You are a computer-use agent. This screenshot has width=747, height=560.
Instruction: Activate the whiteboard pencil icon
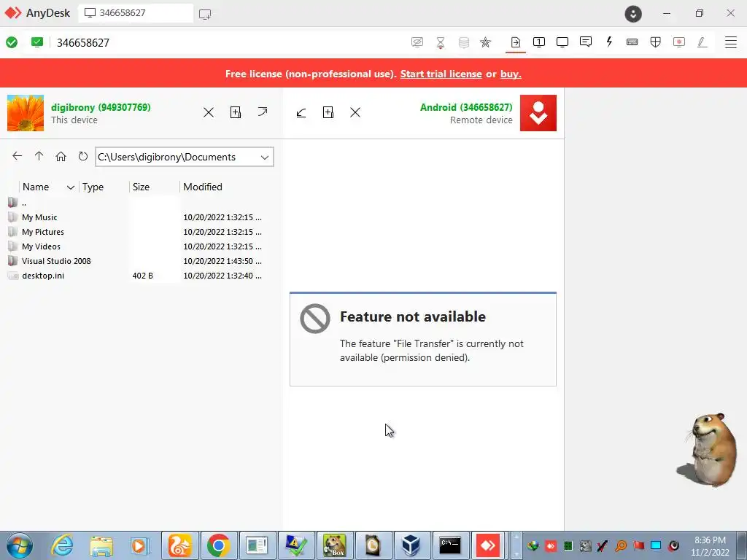pyautogui.click(x=703, y=42)
